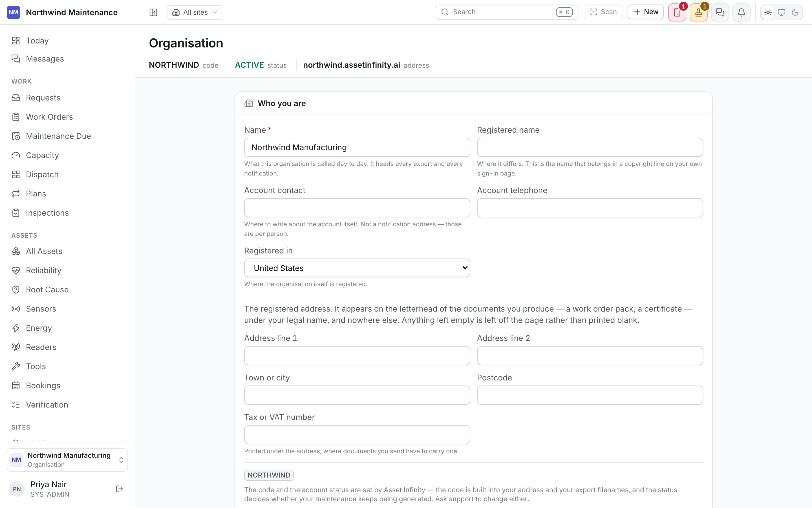The height and width of the screenshot is (508, 812).
Task: Open Bookings page
Action: coord(67,385)
